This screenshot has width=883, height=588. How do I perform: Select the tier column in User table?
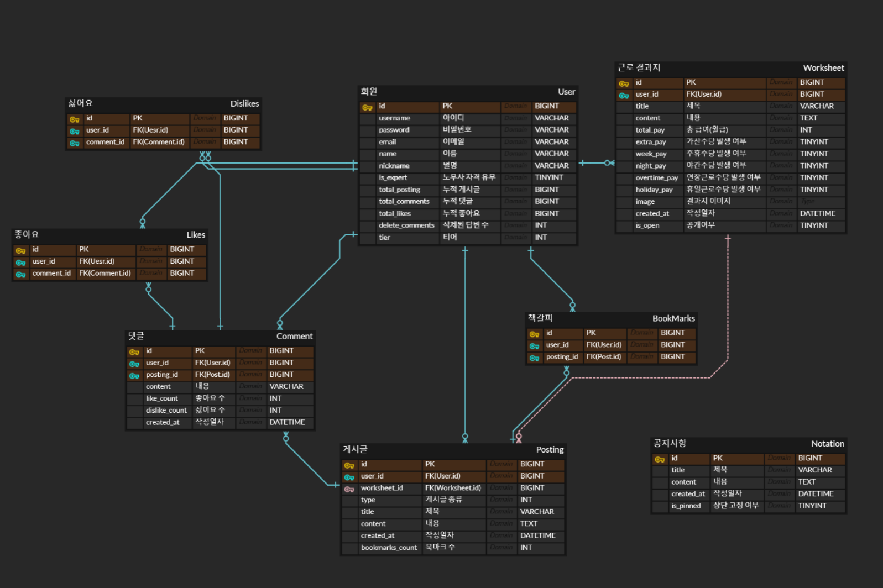468,237
